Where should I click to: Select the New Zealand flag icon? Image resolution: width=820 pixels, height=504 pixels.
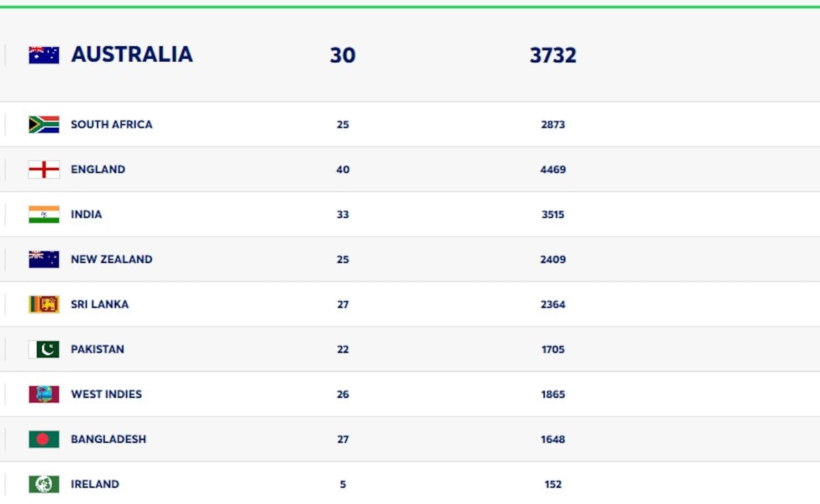click(44, 260)
